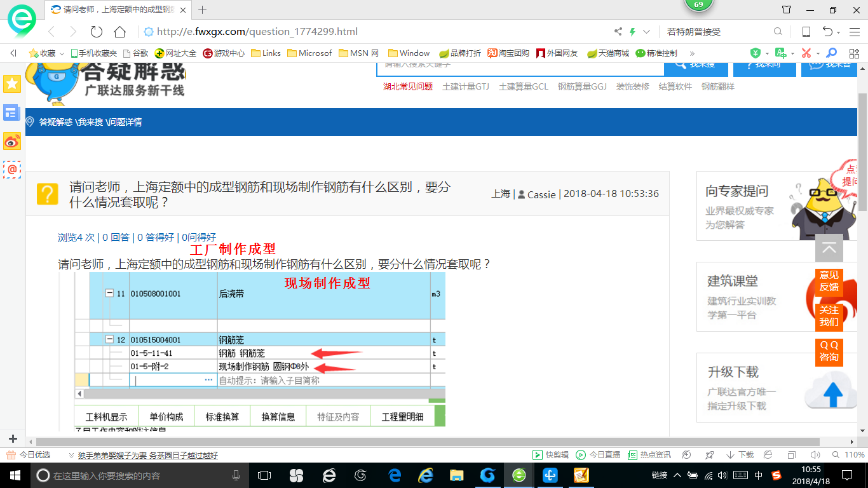Viewport: 868px width, 488px height.
Task: Open 建筑课堂 card
Action: coord(775,297)
